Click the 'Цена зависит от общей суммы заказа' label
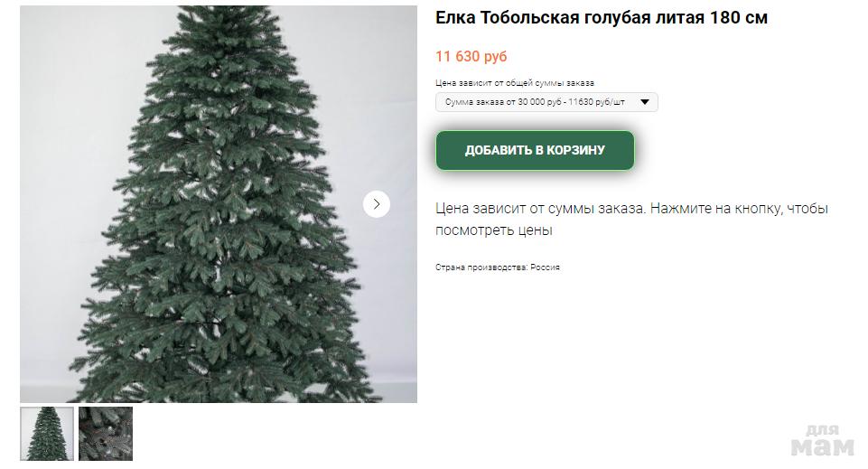The width and height of the screenshot is (868, 469). point(515,83)
